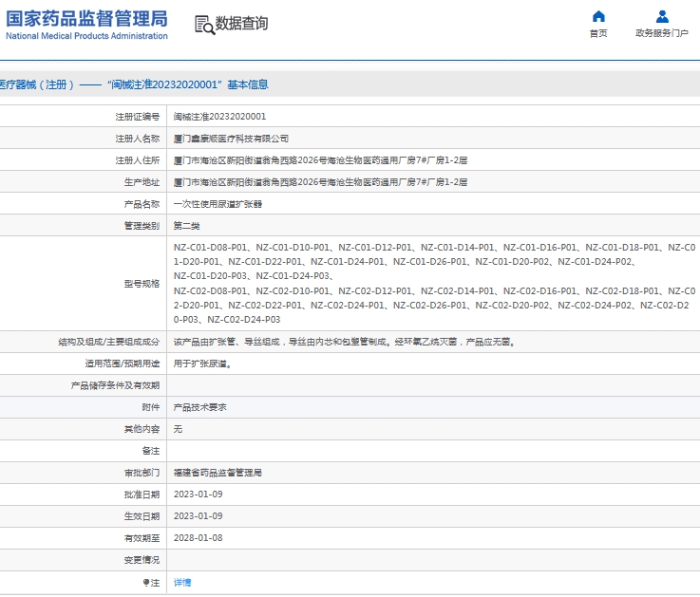Viewport: 700px width, 597px height.
Task: Click the 生效日期 row label
Action: pyautogui.click(x=142, y=516)
